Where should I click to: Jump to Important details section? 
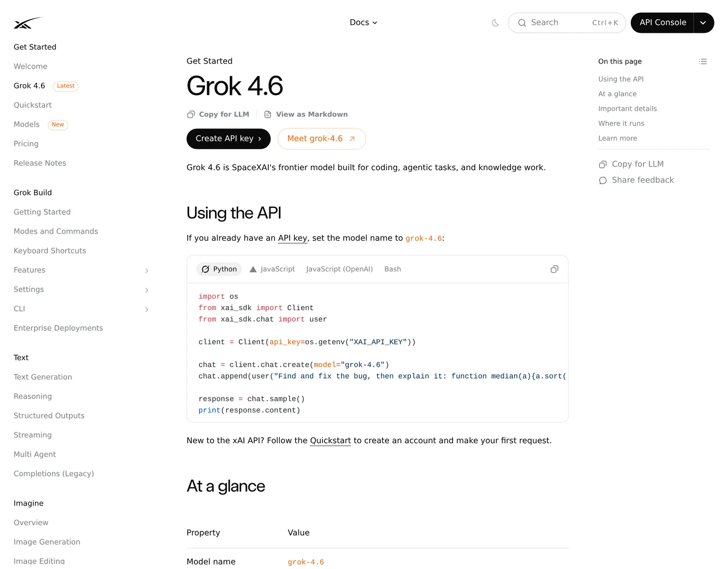pyautogui.click(x=627, y=109)
